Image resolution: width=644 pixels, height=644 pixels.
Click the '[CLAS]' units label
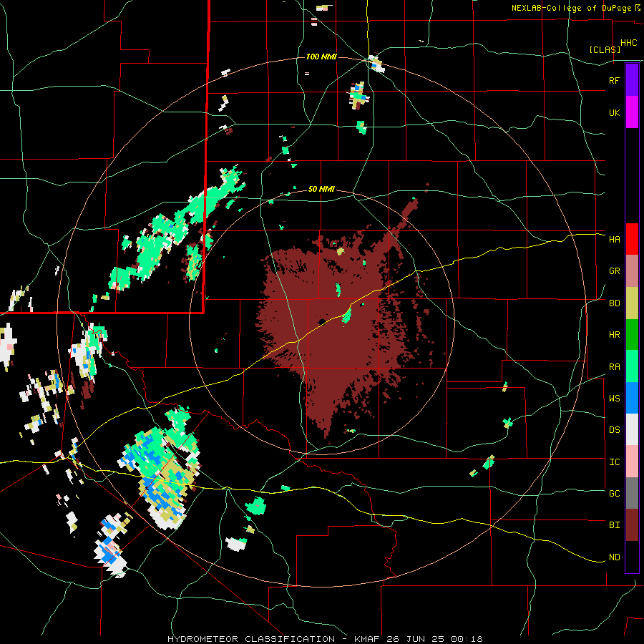tap(605, 49)
